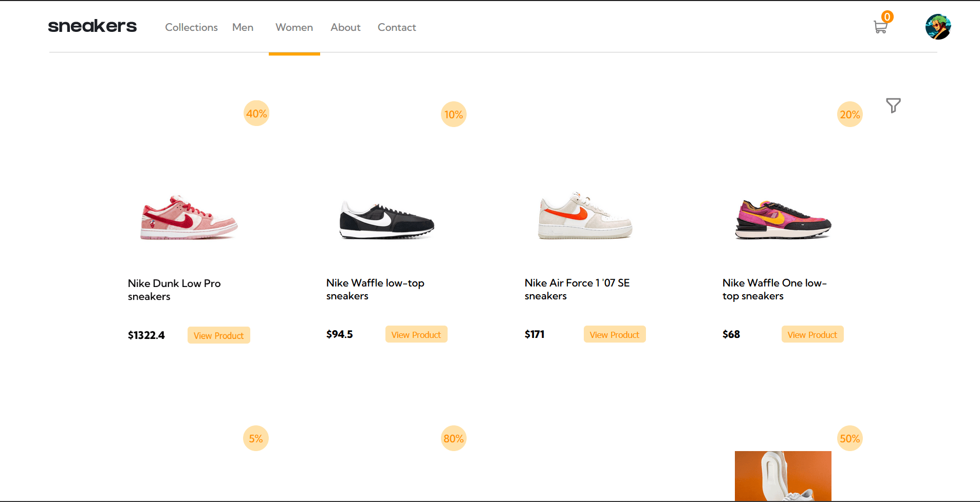The image size is (980, 502).
Task: Click the 80% discount badge
Action: (x=454, y=438)
